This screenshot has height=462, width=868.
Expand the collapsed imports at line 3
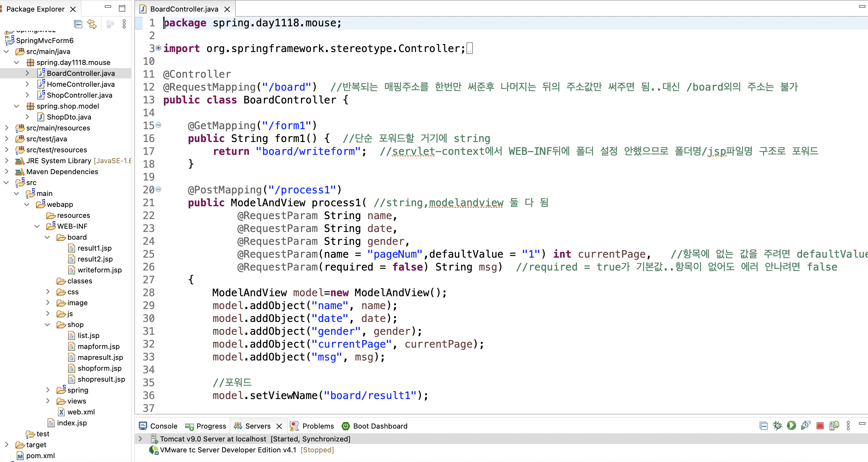[x=158, y=48]
